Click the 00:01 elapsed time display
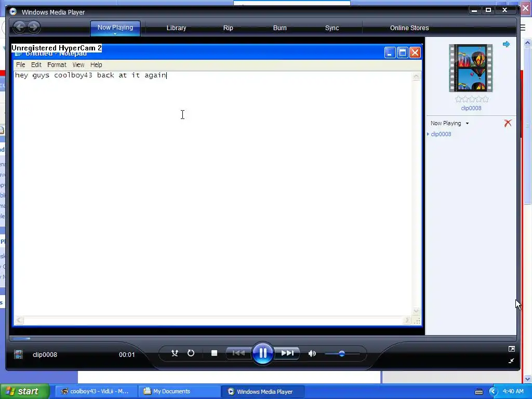Screen dimensions: 532x399 [x=127, y=354]
